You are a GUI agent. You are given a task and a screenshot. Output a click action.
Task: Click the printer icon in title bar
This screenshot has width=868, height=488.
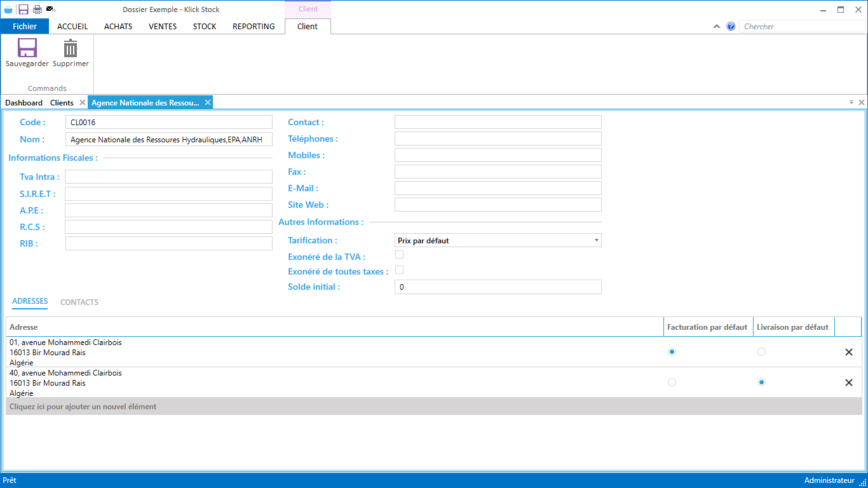(37, 10)
